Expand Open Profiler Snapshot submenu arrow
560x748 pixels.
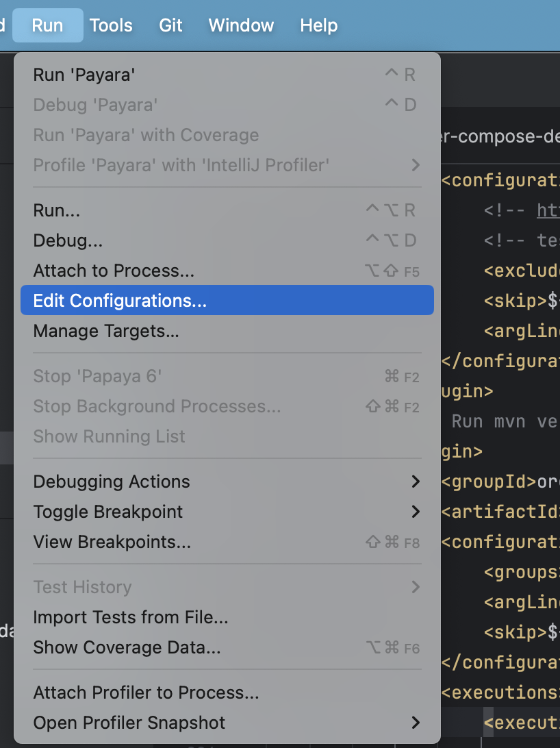[x=415, y=723]
